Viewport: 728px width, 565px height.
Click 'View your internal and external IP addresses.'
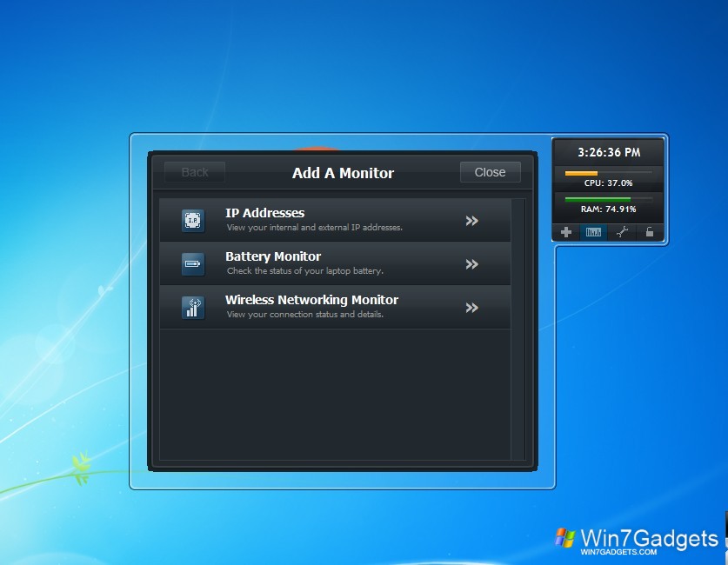(x=314, y=227)
